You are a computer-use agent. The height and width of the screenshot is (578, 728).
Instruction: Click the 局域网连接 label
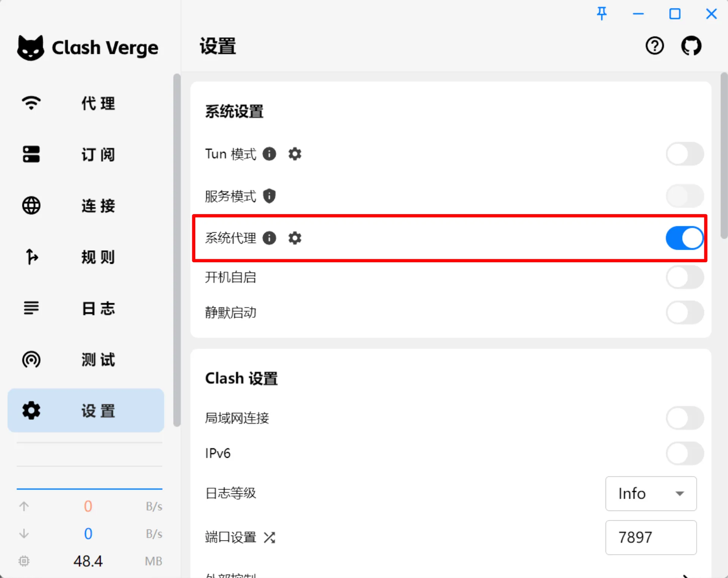[x=237, y=418]
